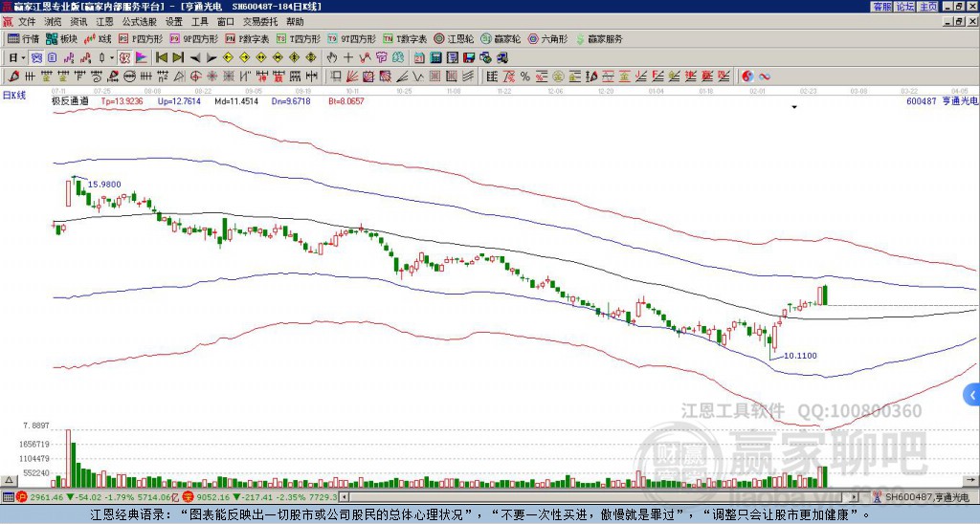Click the jump-to-last-bar green arrow icon
This screenshot has height=524, width=980.
tap(178, 58)
